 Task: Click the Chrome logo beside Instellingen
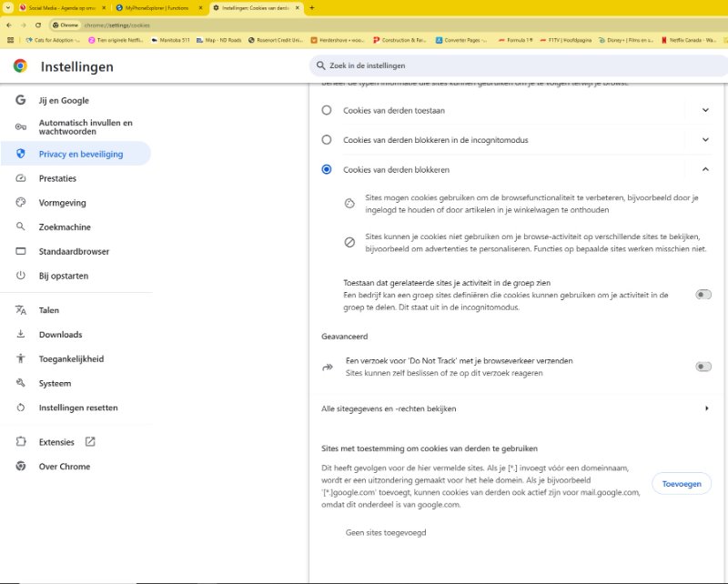point(20,65)
